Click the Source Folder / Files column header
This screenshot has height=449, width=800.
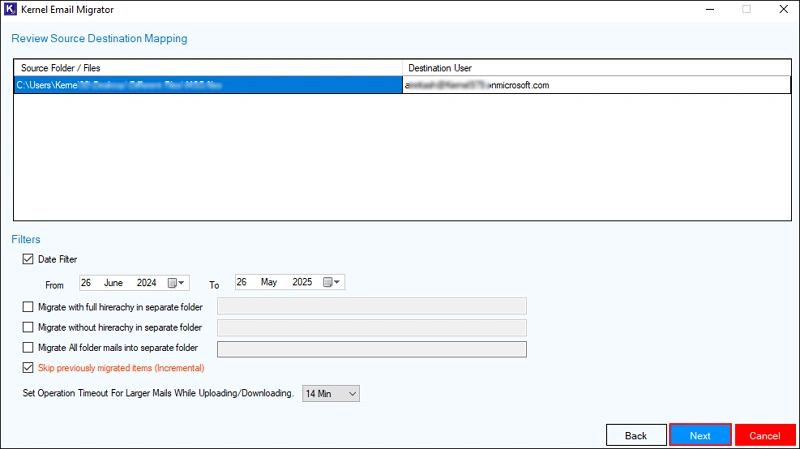click(x=208, y=68)
